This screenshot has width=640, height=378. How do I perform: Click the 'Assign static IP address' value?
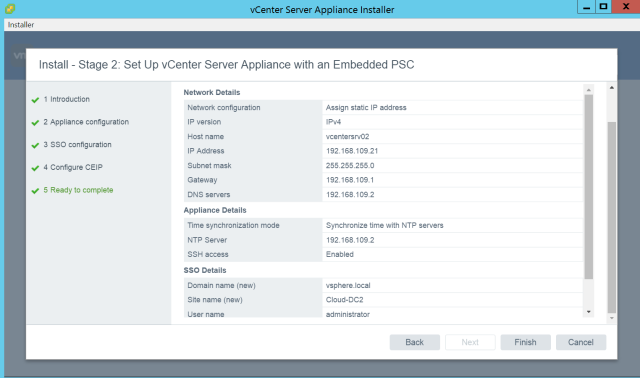pos(366,108)
